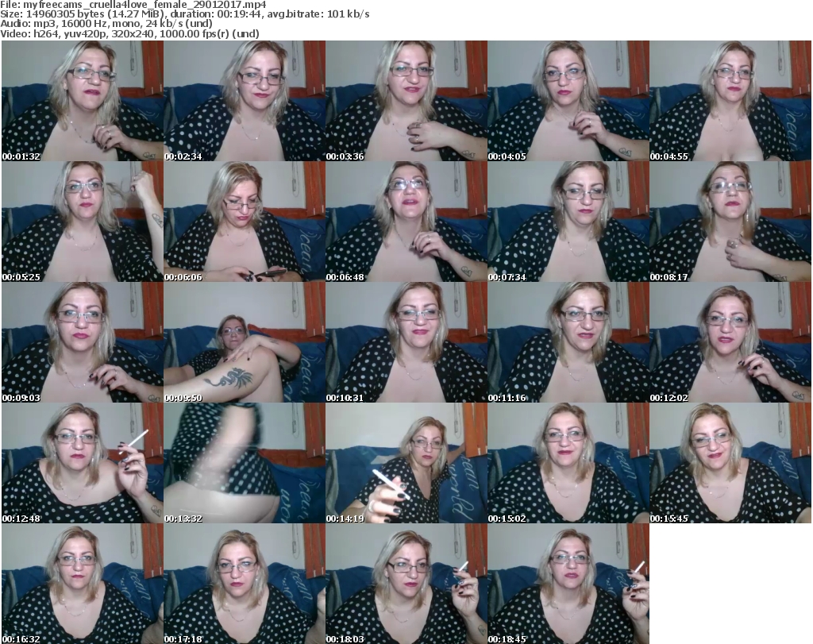This screenshot has width=813, height=644.
Task: Select the thumbnail at 00:17:18
Action: (x=244, y=584)
